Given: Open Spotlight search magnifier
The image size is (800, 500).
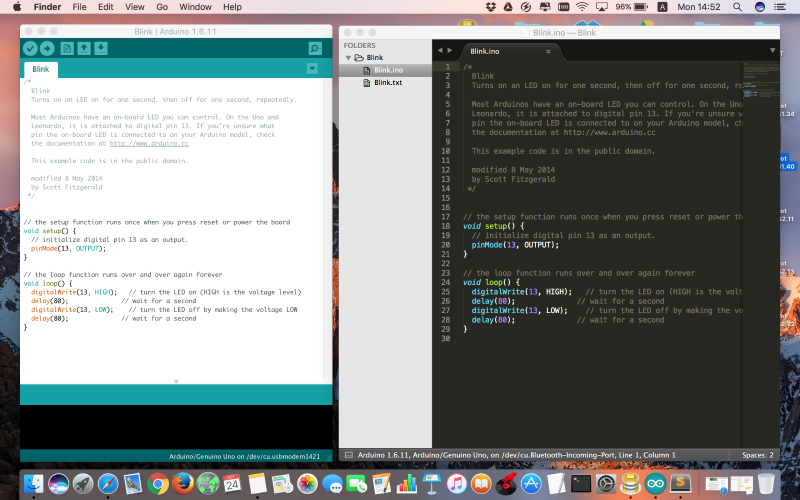Looking at the screenshot, I should coord(737,7).
